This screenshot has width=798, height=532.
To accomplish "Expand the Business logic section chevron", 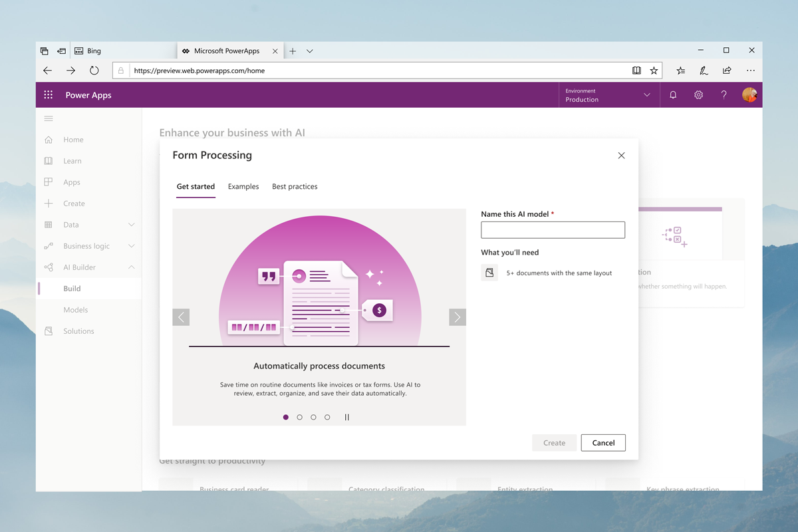I will coord(131,246).
